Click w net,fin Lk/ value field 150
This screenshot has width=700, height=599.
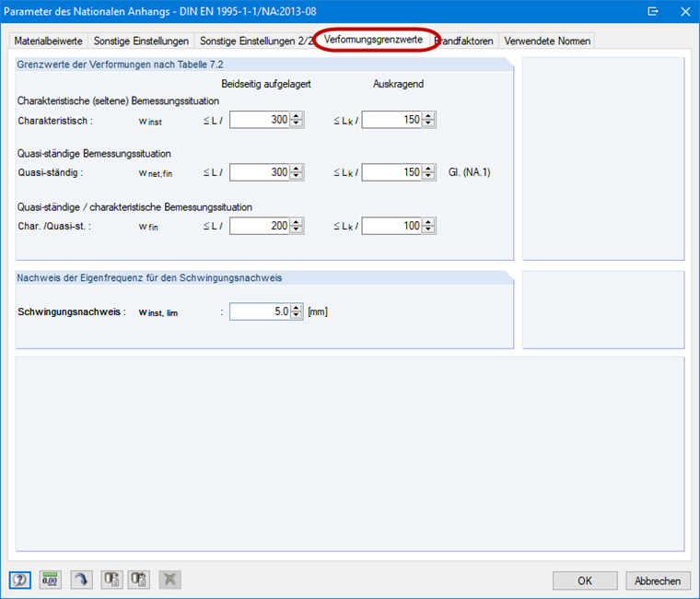pos(392,172)
